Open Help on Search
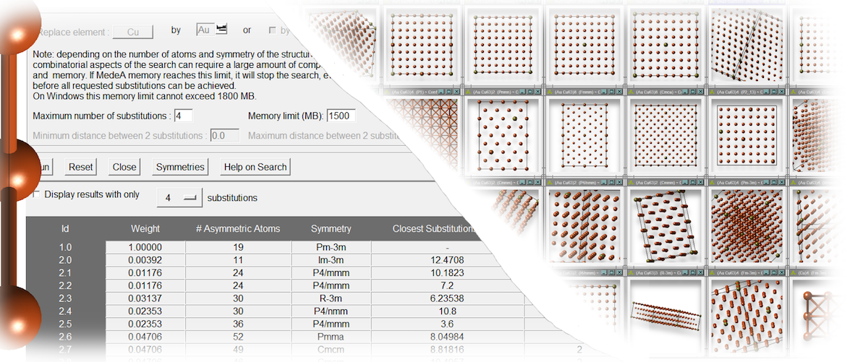The image size is (868, 362). (255, 167)
